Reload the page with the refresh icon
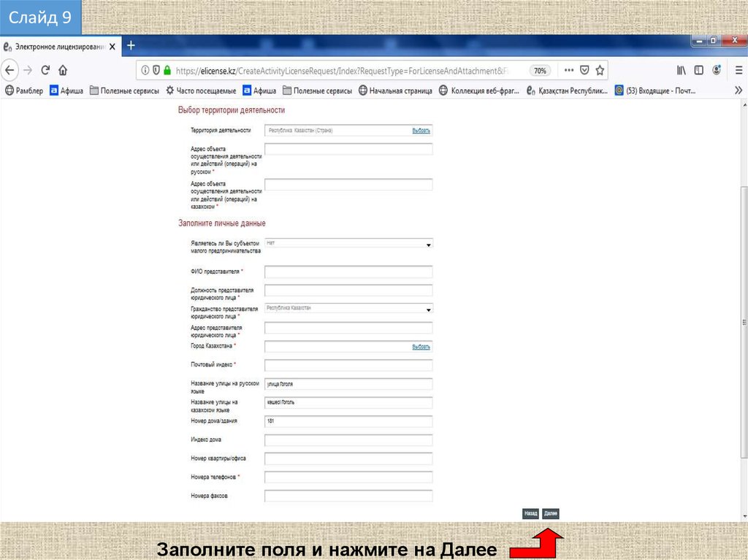 (x=45, y=71)
